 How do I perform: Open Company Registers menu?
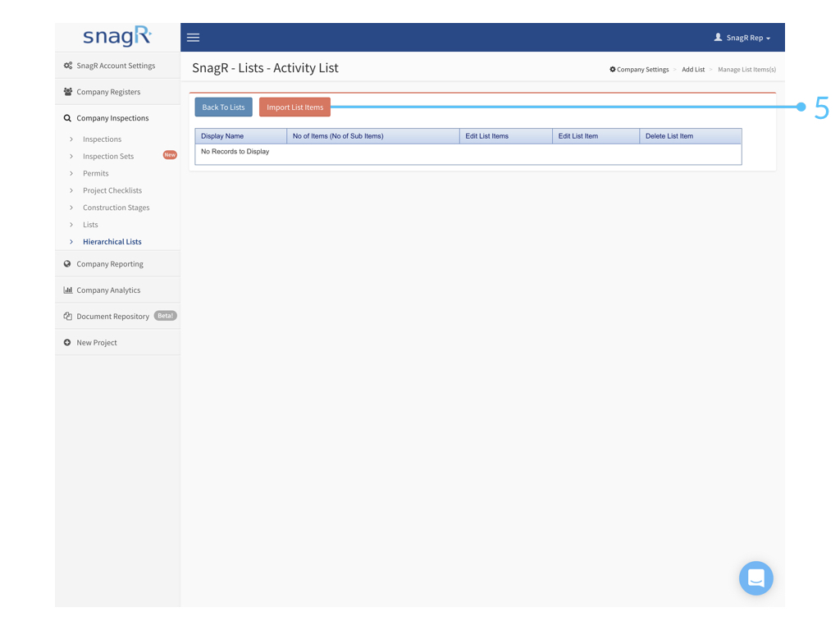click(x=117, y=92)
